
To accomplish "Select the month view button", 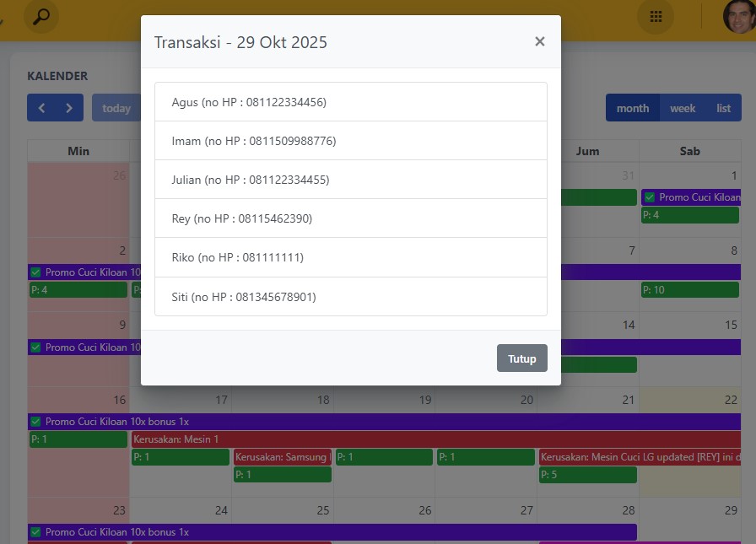I will [633, 108].
